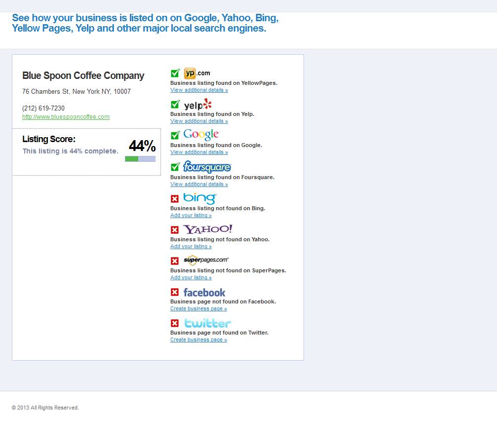The width and height of the screenshot is (497, 448).
Task: Click the Bing logo
Action: (200, 198)
